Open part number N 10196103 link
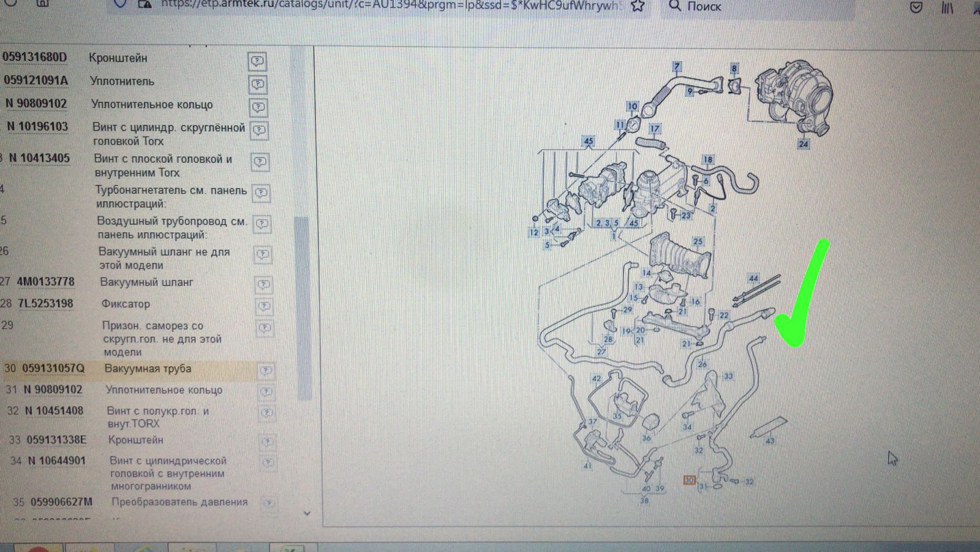 click(x=38, y=127)
